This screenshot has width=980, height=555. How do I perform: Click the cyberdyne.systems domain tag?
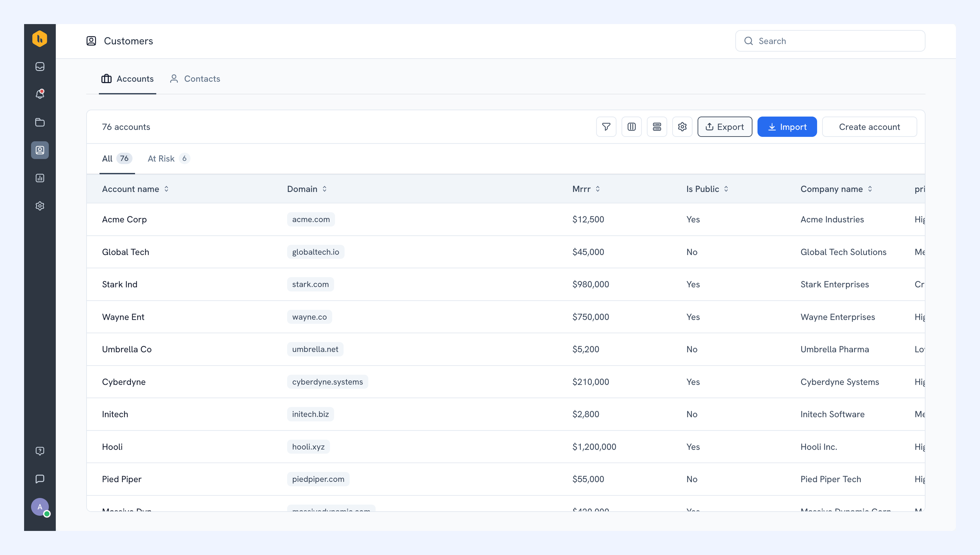[x=327, y=381]
